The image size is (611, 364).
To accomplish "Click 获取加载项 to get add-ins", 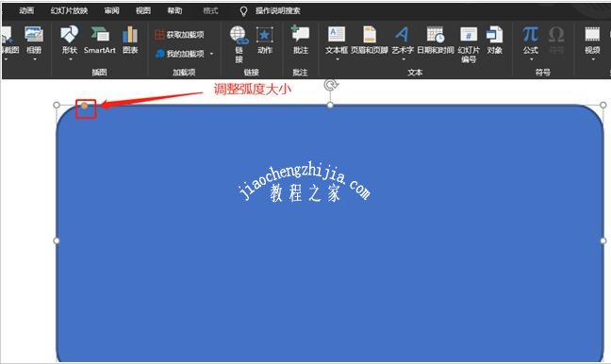I will tap(179, 35).
